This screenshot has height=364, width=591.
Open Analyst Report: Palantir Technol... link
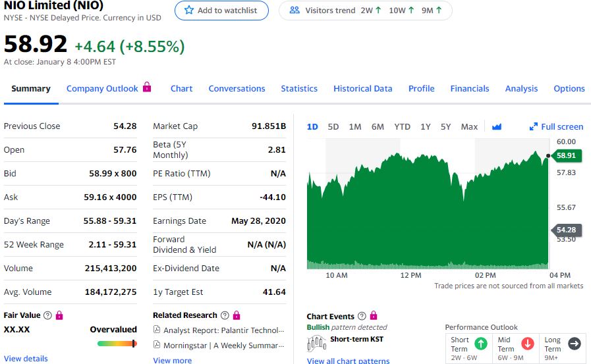coord(223,330)
